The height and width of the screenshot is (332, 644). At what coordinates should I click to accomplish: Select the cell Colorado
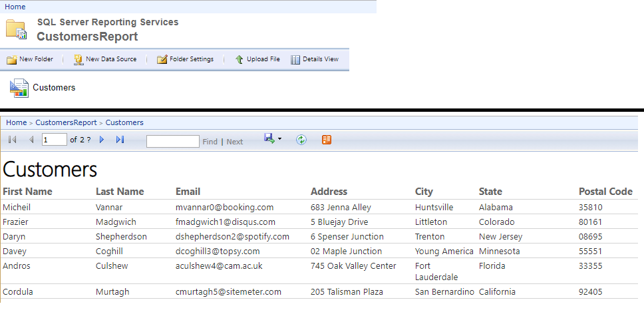[x=496, y=222]
